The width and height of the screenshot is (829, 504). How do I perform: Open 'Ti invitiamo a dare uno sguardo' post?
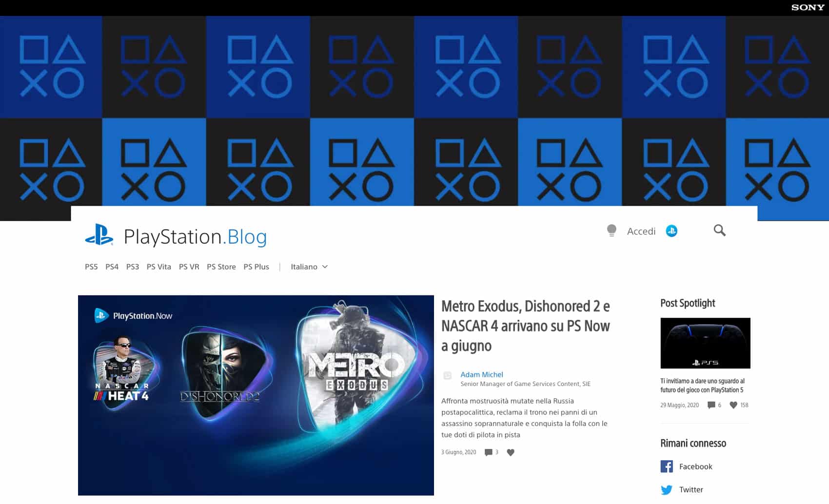pos(703,385)
